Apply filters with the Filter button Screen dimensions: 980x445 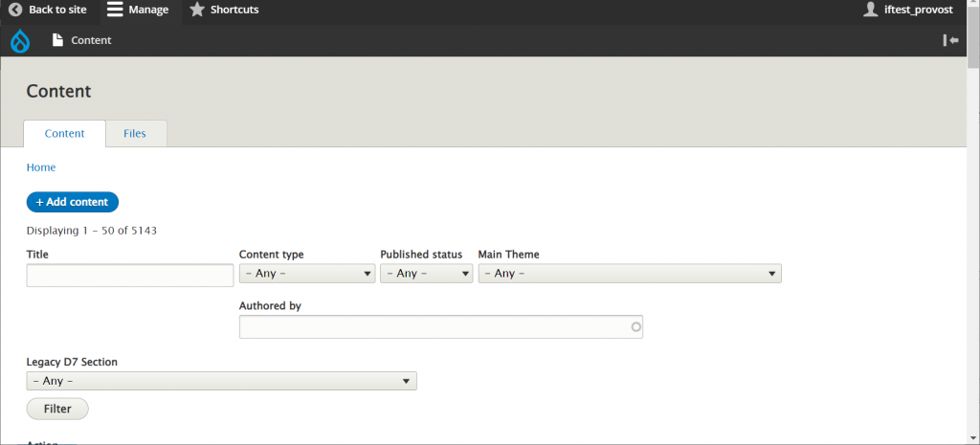tap(57, 409)
